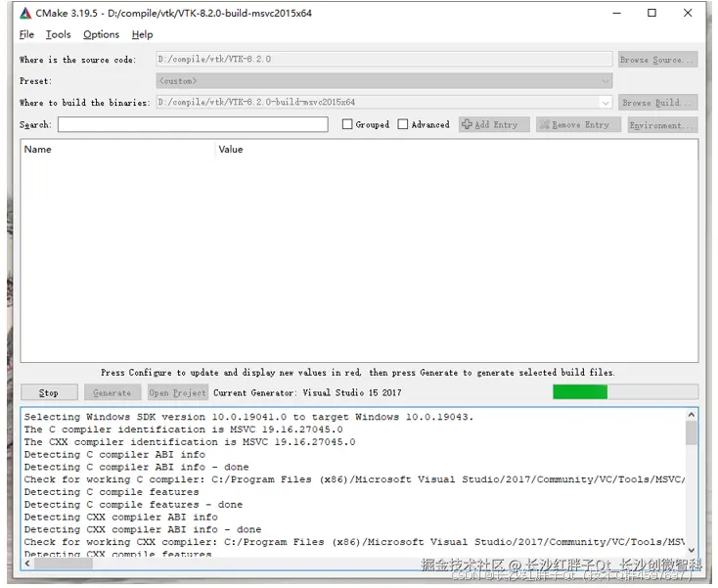Click the log vertical scrollbar thumb

[x=692, y=432]
